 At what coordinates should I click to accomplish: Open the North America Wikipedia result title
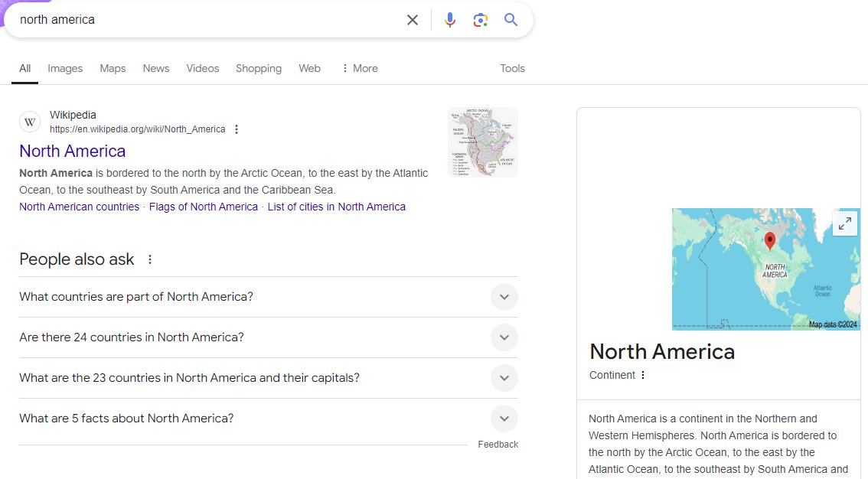pyautogui.click(x=73, y=151)
